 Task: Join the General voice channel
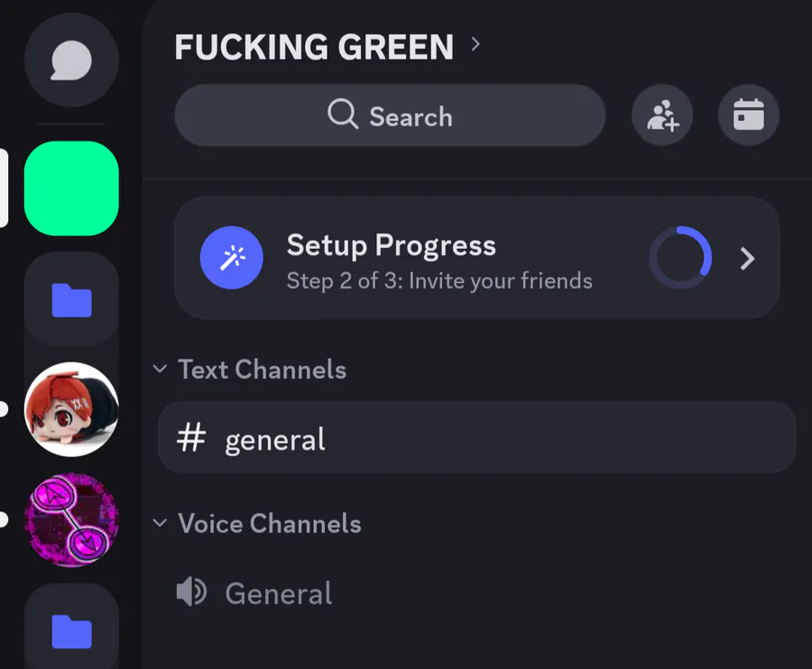click(477, 593)
